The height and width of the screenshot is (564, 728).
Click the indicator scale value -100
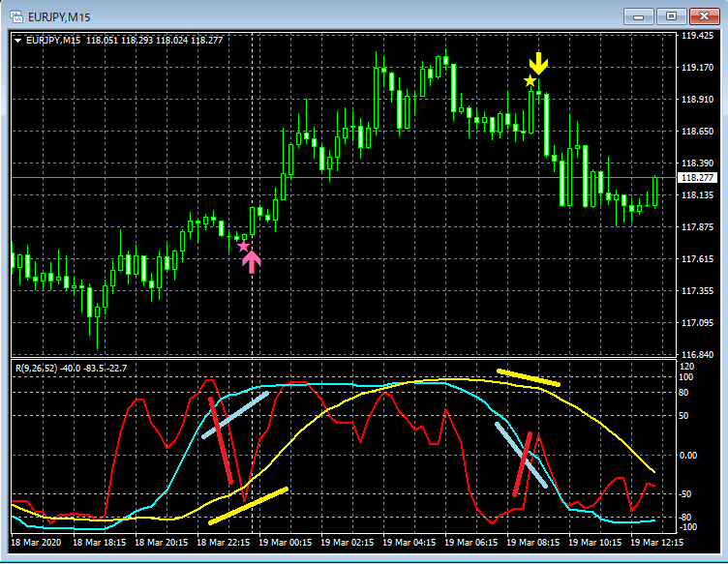[x=687, y=527]
